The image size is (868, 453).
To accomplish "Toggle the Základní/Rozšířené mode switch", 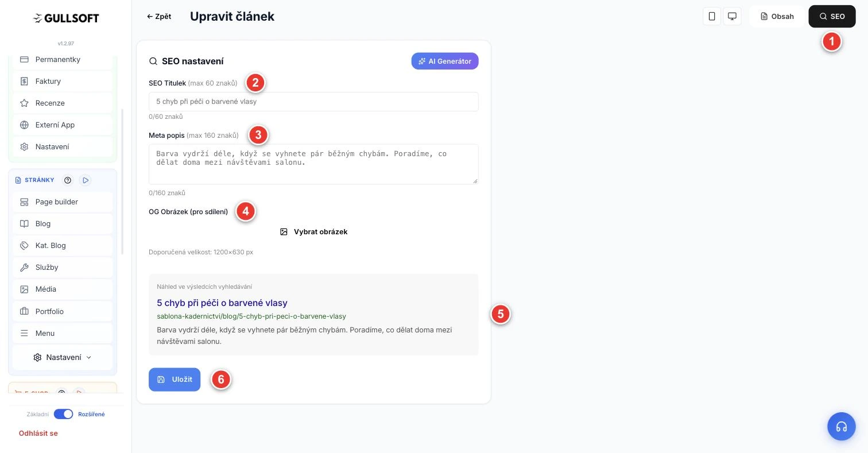I will pyautogui.click(x=63, y=414).
